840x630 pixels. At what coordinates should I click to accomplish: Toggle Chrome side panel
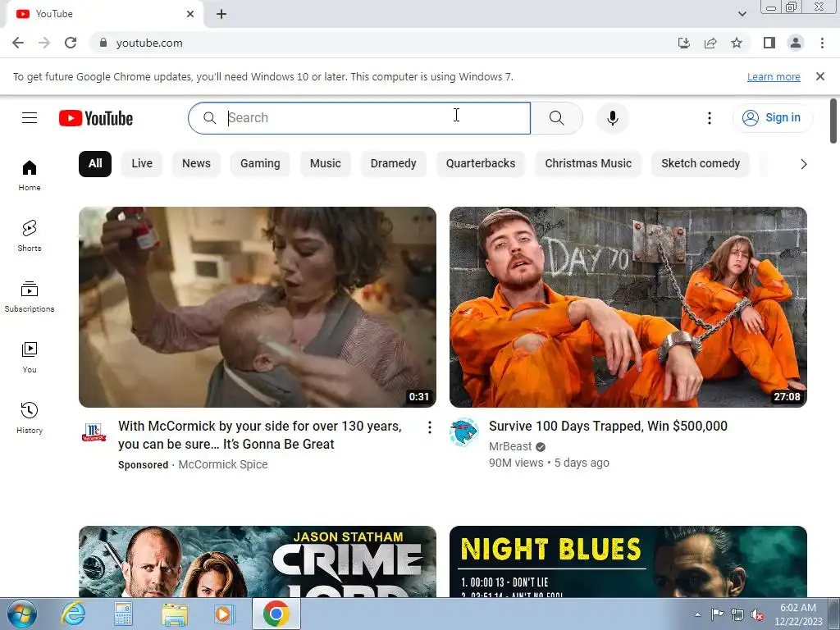coord(769,43)
